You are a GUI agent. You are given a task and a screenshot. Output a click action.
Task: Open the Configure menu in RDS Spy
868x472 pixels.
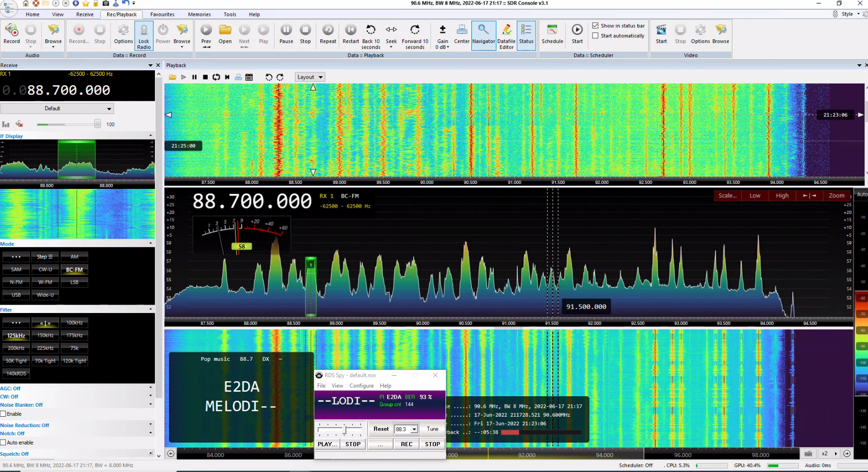tap(361, 386)
